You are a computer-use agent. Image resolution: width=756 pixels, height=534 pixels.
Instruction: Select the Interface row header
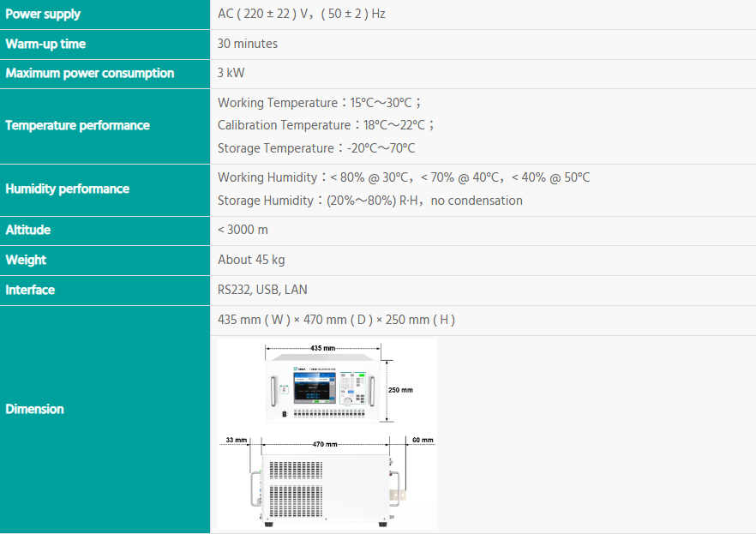30,290
